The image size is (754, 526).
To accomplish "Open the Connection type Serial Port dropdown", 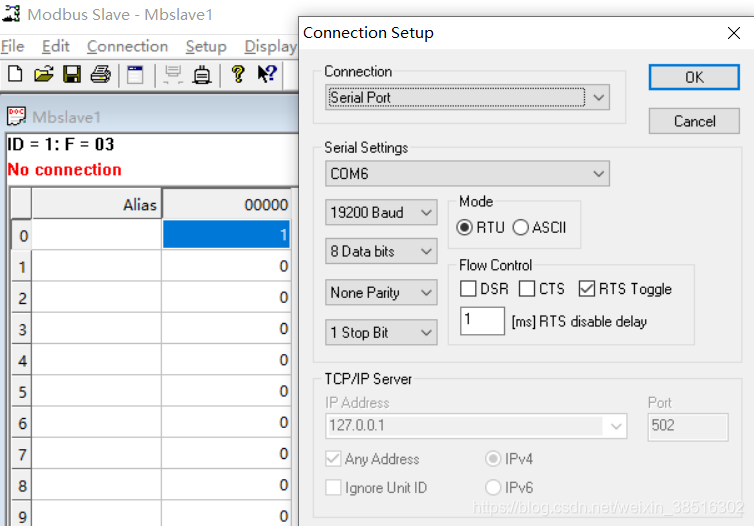I will pyautogui.click(x=467, y=97).
